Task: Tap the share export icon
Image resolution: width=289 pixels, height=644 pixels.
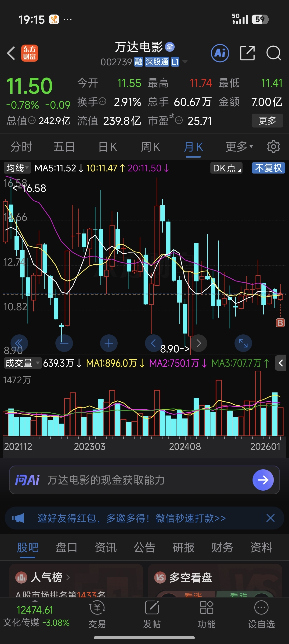Action: tap(247, 53)
